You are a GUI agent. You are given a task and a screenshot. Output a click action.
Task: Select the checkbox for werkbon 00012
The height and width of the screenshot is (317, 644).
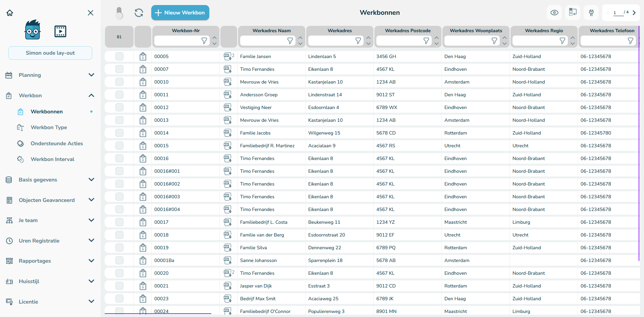[119, 107]
